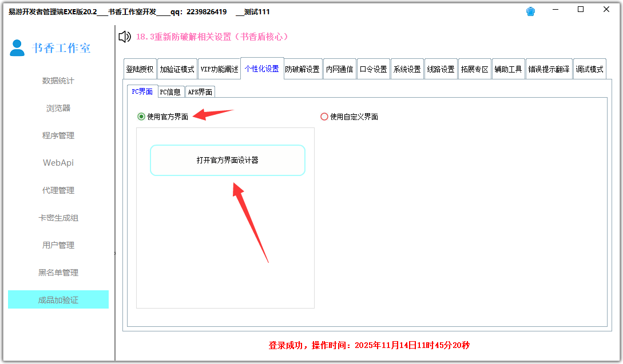The image size is (623, 364).
Task: Click the speaker announcement icon
Action: click(x=124, y=37)
